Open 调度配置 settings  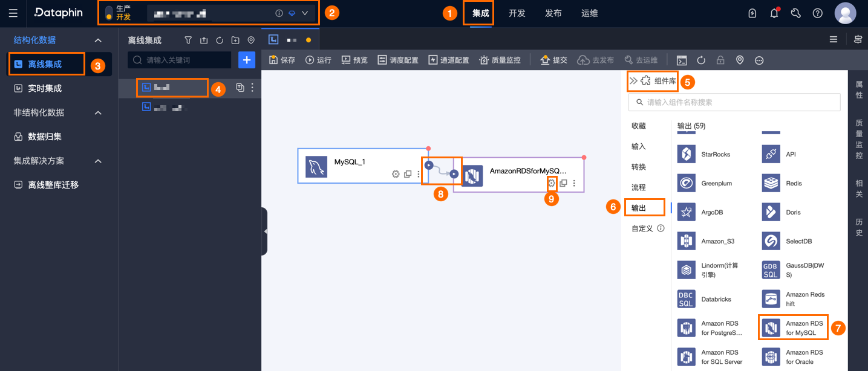point(398,60)
